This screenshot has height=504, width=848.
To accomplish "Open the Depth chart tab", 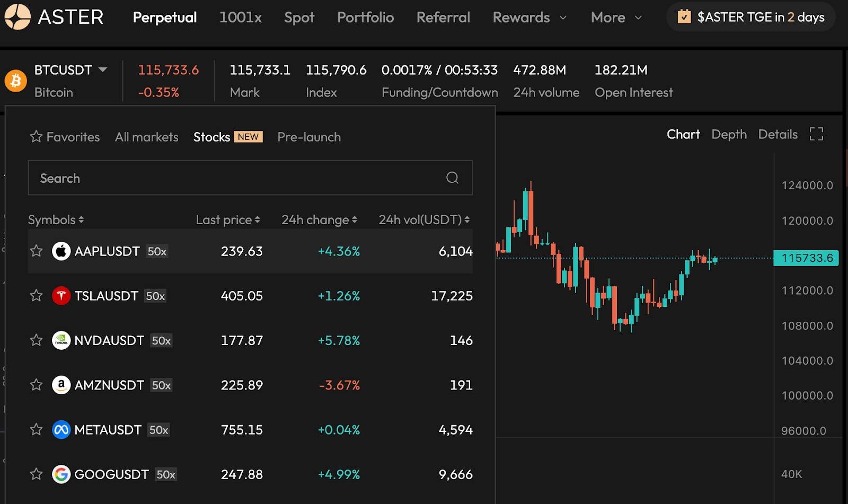I will (729, 135).
